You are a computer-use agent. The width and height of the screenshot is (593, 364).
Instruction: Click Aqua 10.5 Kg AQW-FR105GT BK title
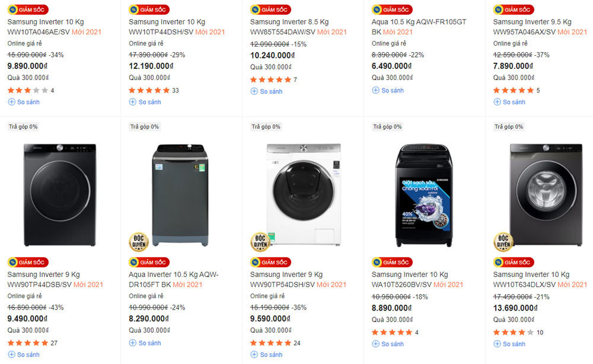[x=419, y=27]
